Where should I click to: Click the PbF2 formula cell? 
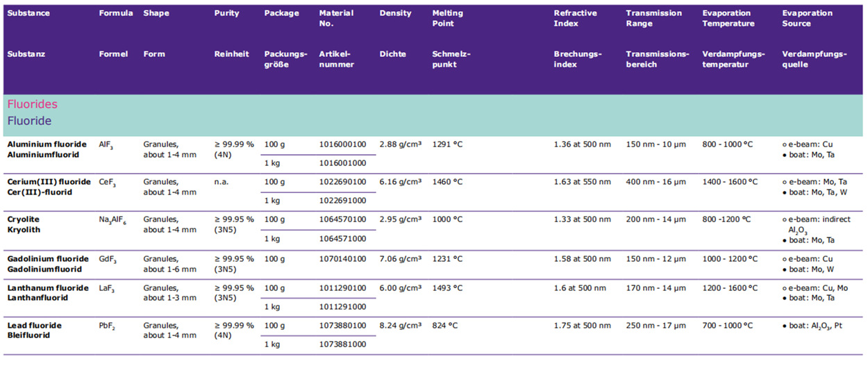[108, 326]
